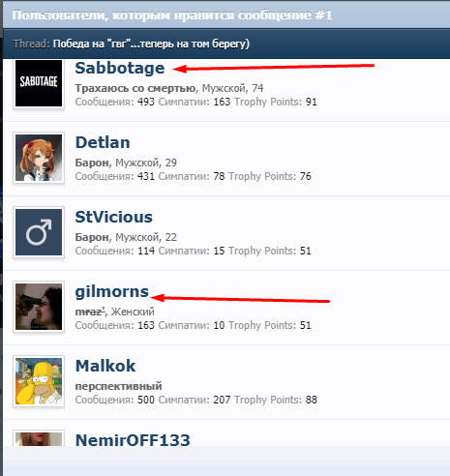Open Sabbotage's black SABOTAGE avatar
This screenshot has width=450, height=476.
pos(39,83)
